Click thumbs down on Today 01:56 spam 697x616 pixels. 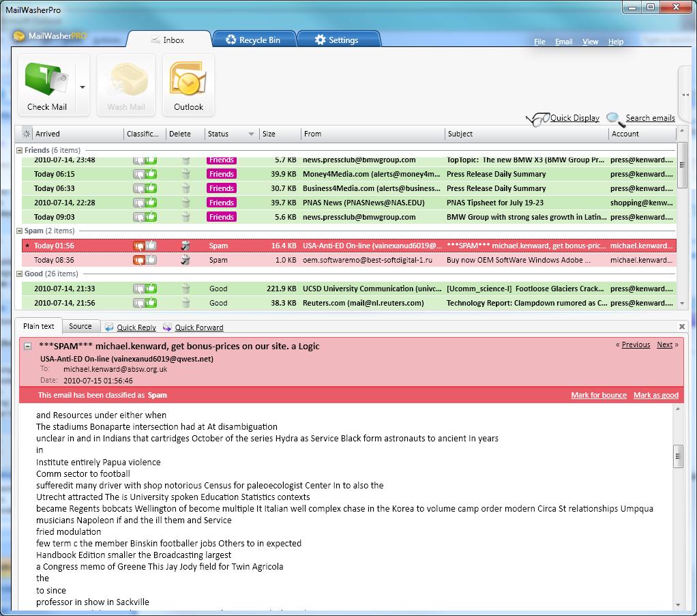click(x=138, y=246)
